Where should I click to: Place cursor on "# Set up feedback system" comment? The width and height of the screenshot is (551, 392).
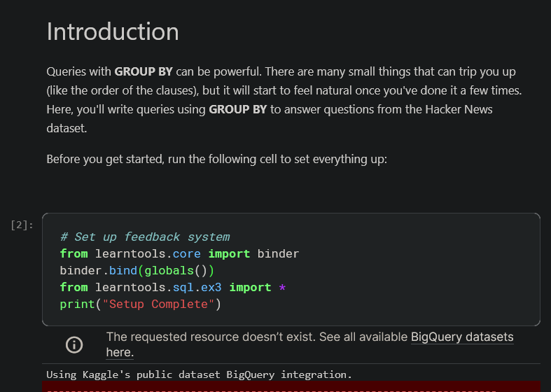click(145, 237)
